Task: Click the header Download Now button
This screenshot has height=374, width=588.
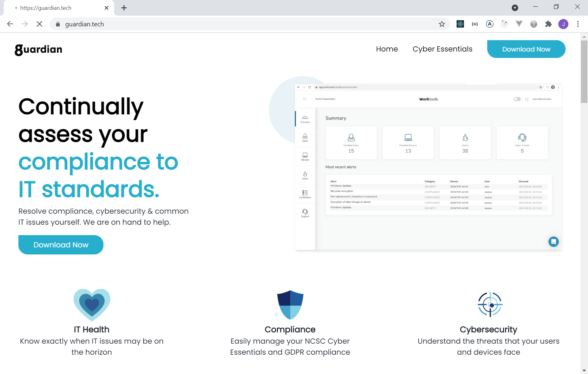Action: coord(526,49)
